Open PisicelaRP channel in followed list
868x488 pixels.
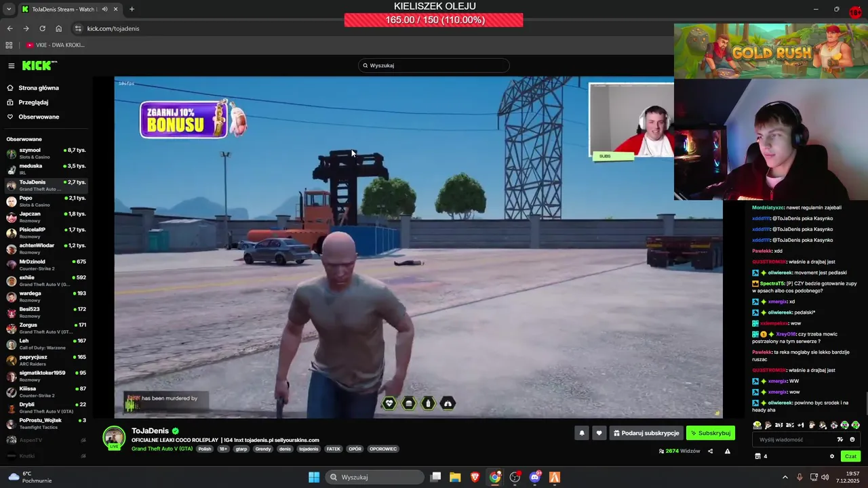pyautogui.click(x=45, y=232)
